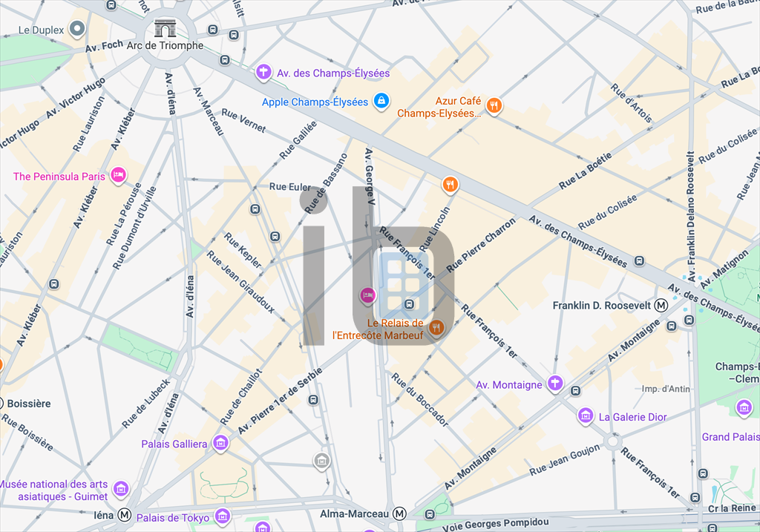The image size is (760, 532).
Task: Click the La Galerie Dior museum icon
Action: click(586, 416)
